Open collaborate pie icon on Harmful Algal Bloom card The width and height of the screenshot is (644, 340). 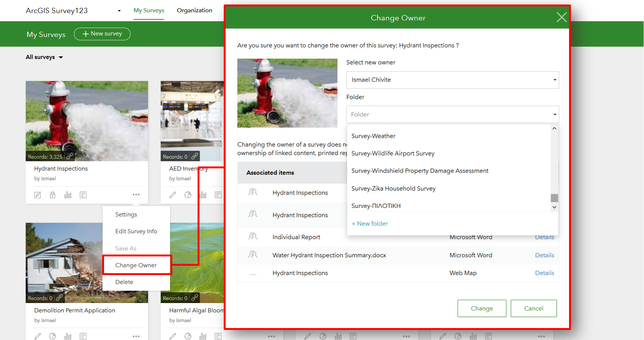coord(188,336)
